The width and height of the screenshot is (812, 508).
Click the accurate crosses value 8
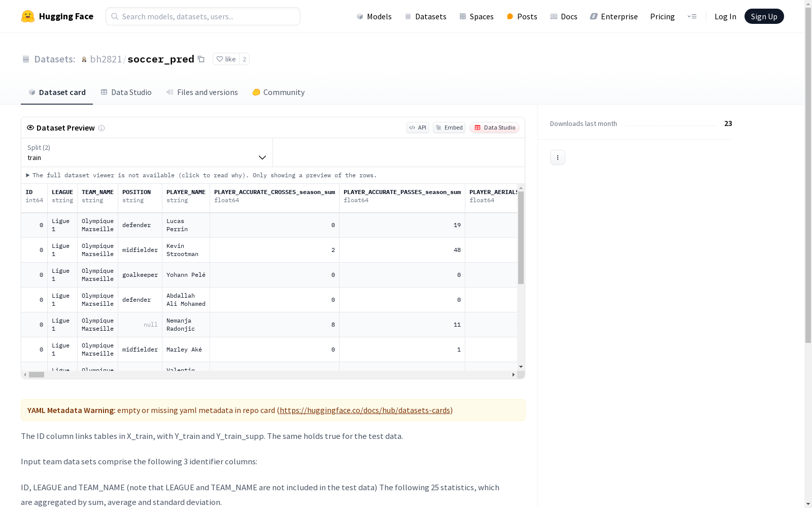pyautogui.click(x=275, y=325)
